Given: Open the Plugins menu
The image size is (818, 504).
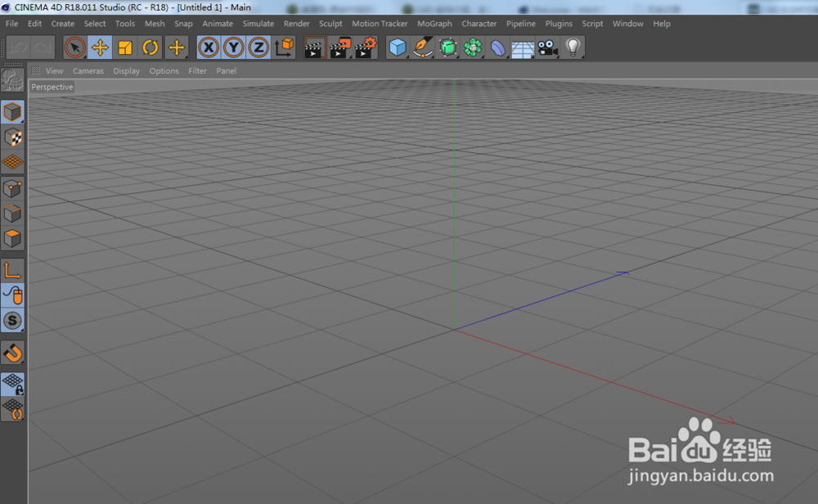Looking at the screenshot, I should point(558,24).
